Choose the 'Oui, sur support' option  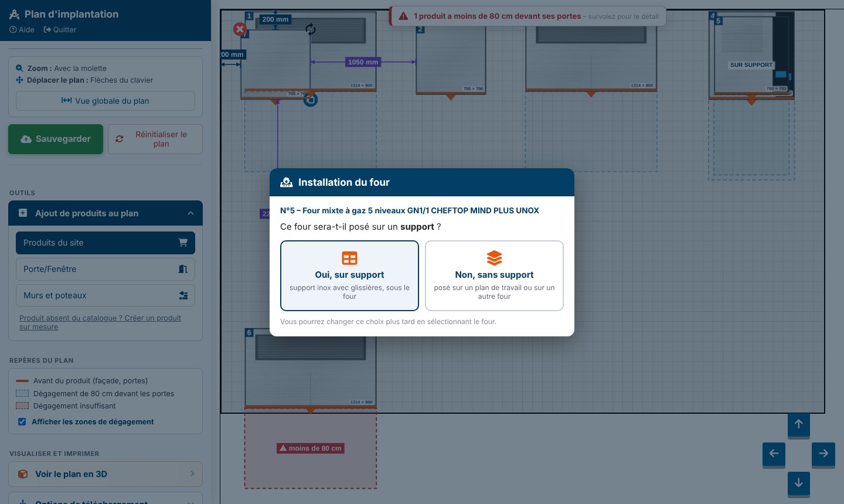tap(349, 275)
